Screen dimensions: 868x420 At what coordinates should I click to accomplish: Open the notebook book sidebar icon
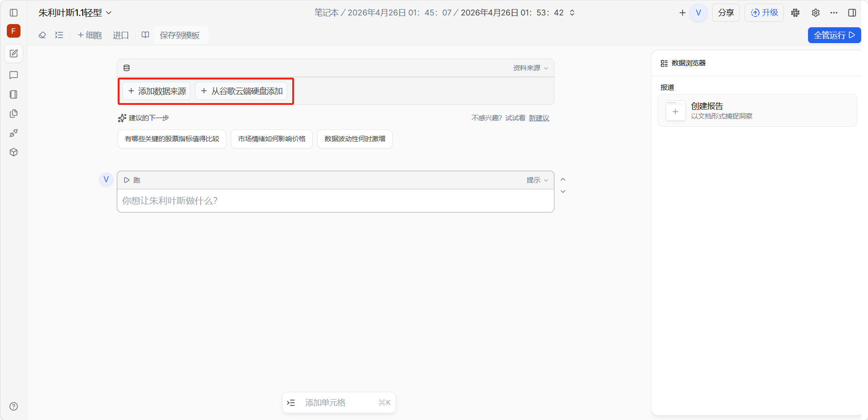[x=14, y=94]
